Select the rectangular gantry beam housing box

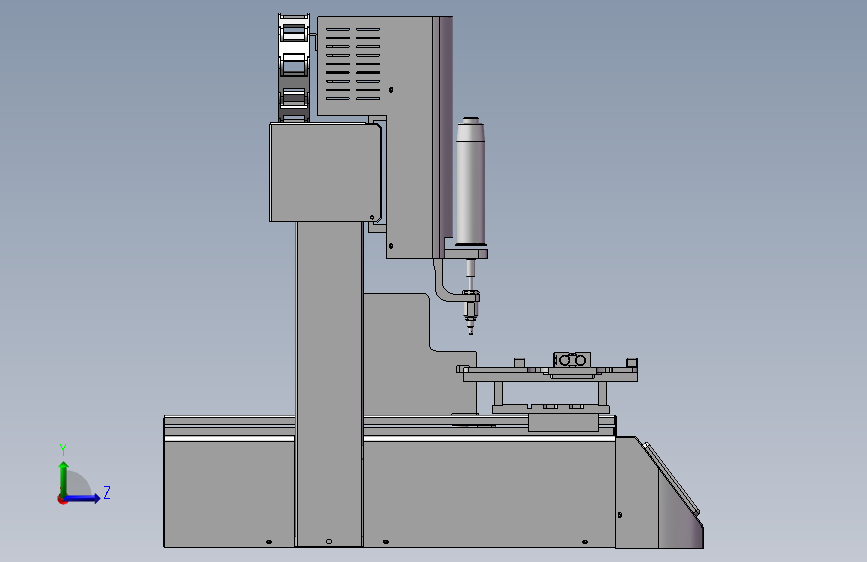point(325,173)
